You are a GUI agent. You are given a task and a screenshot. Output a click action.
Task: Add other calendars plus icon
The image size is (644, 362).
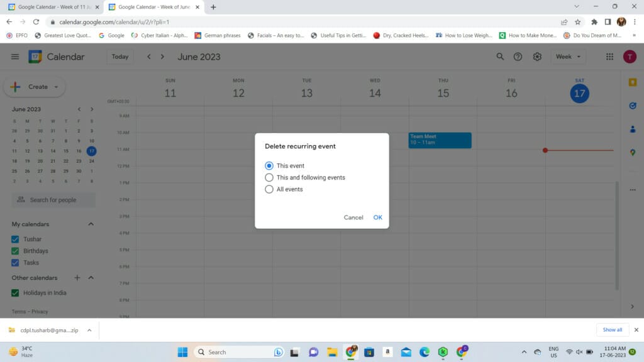(77, 278)
